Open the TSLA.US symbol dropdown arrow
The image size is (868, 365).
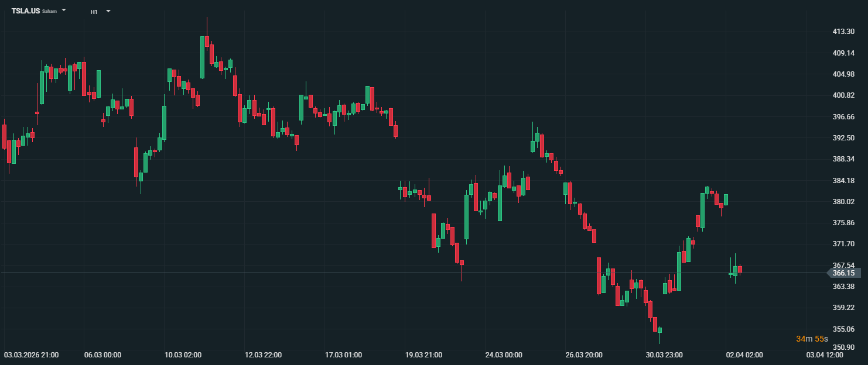pos(64,11)
